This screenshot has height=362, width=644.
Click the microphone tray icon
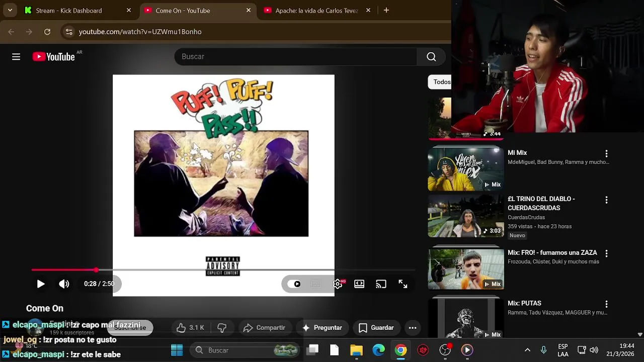point(543,350)
